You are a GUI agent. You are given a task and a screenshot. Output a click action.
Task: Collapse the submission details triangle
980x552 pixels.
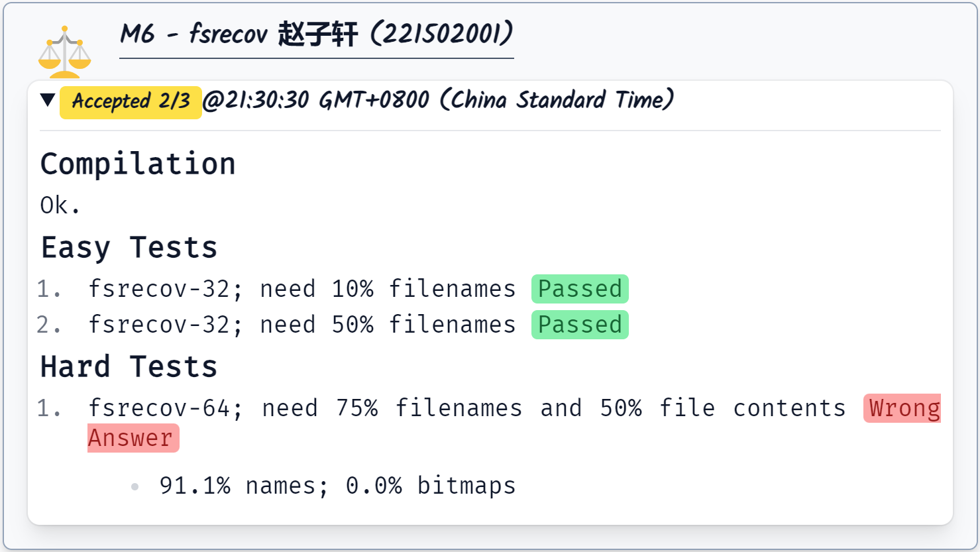(47, 100)
